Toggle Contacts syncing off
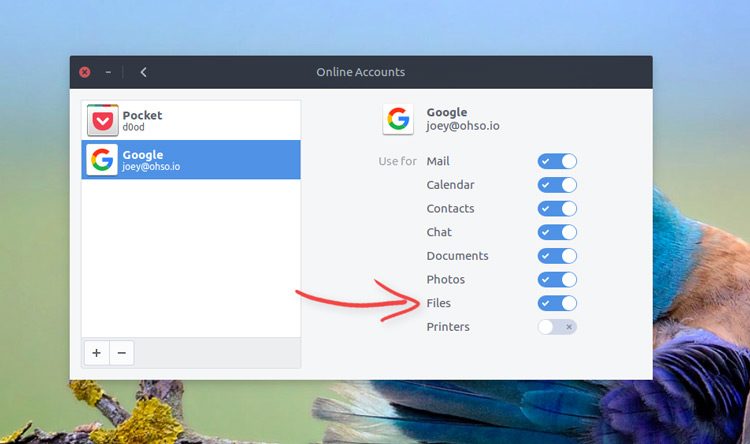 point(557,209)
